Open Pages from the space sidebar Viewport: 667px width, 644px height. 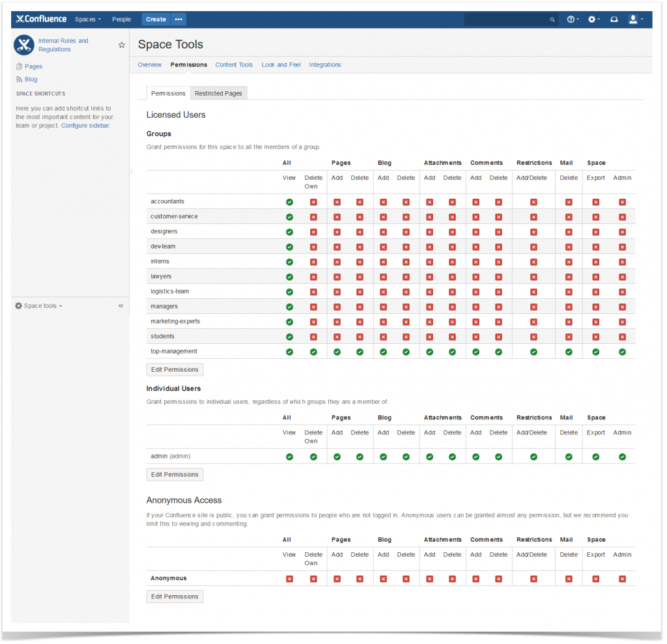pyautogui.click(x=34, y=66)
